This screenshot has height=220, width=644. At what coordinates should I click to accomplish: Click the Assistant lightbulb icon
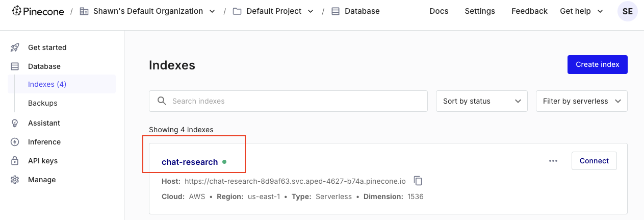pyautogui.click(x=15, y=123)
